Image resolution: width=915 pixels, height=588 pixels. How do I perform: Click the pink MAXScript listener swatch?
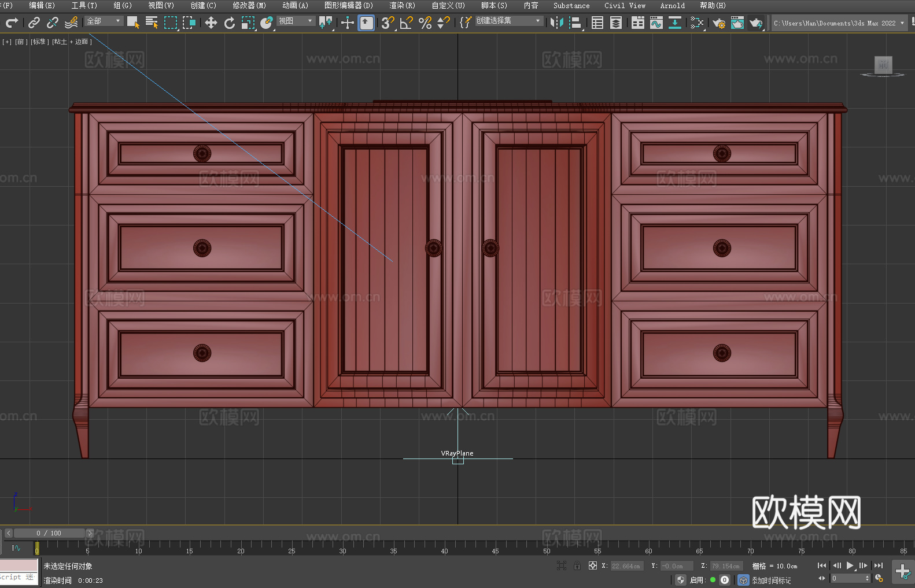[x=19, y=565]
